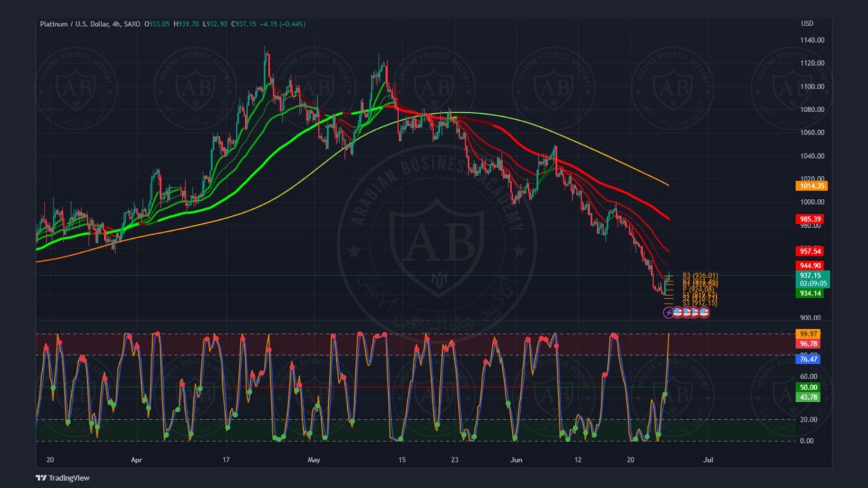Click the change value +4.15 (+0.44%)
The height and width of the screenshot is (488, 868).
pyautogui.click(x=283, y=24)
